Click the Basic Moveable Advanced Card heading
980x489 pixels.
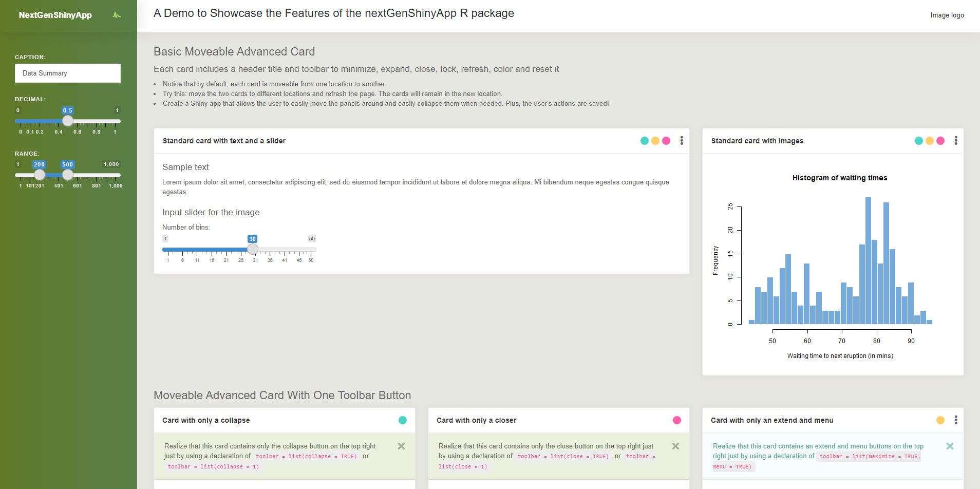(x=234, y=52)
